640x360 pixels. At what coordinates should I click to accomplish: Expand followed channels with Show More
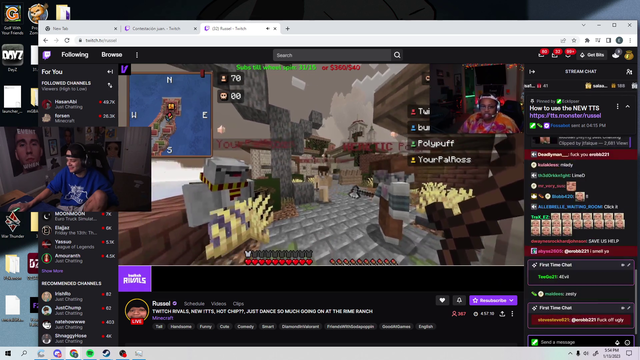pos(52,271)
